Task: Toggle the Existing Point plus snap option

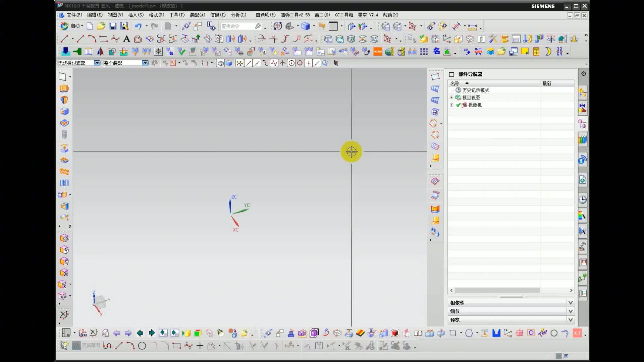Action: point(309,63)
